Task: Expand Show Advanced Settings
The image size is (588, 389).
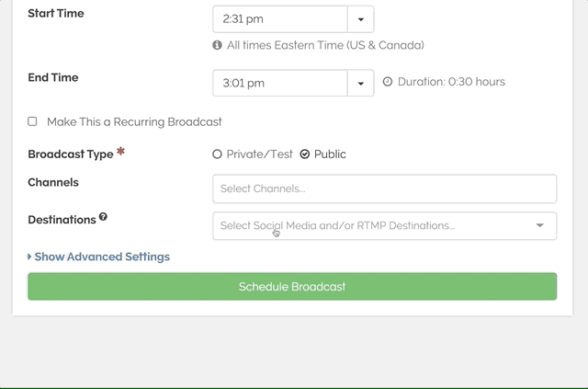Action: click(101, 257)
